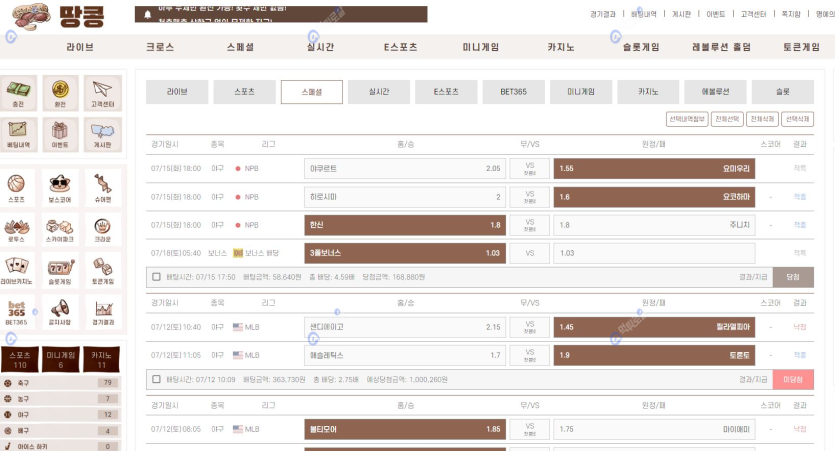Check the box for the 07/15 17:50 bet slip
This screenshot has height=451, width=835.
(x=156, y=277)
